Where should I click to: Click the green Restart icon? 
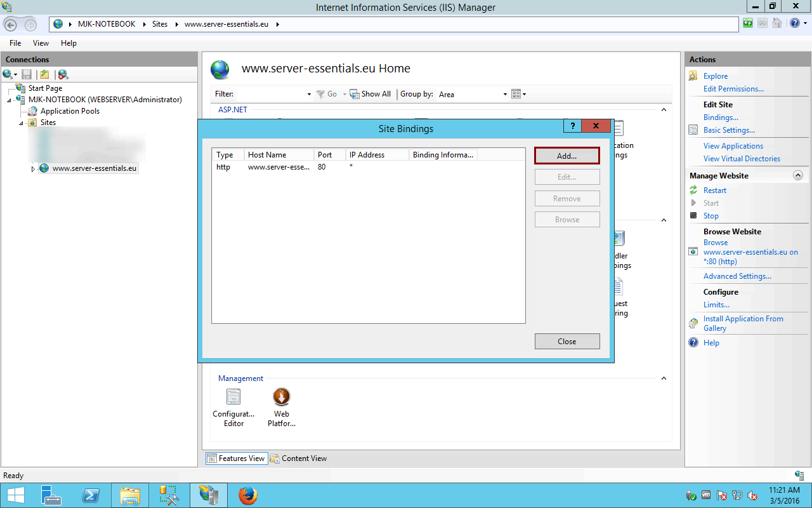pos(693,190)
